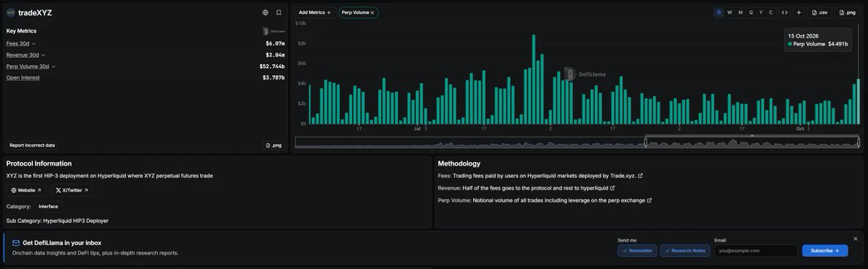
Task: Switch chart to Cumulative (C) view
Action: pos(771,12)
